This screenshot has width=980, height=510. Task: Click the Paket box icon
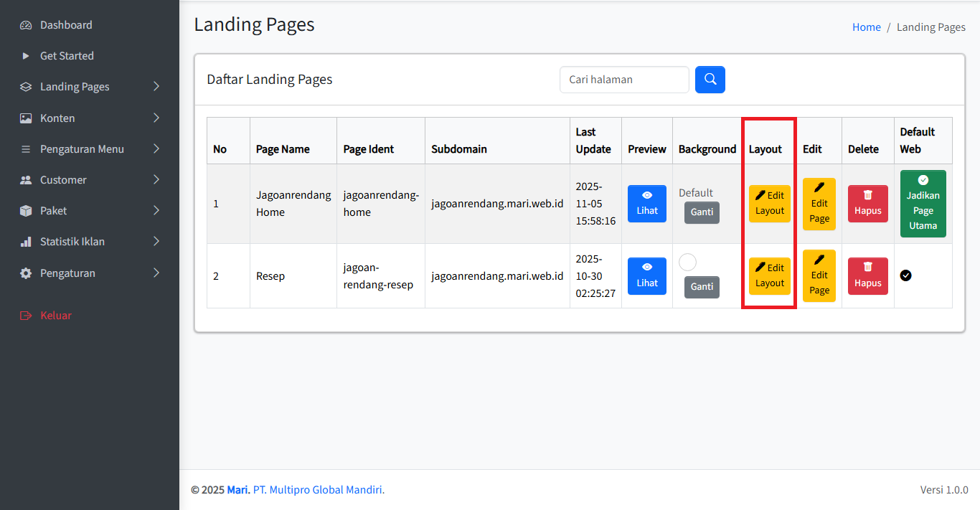26,211
